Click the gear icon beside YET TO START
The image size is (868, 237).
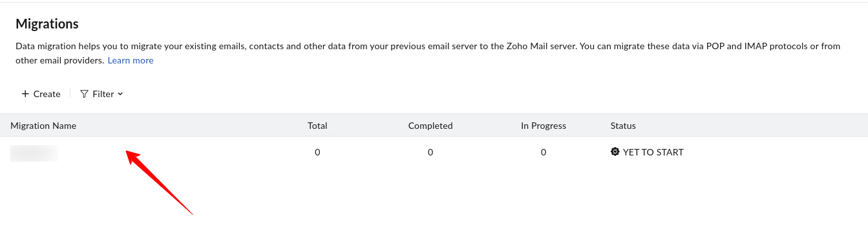[615, 152]
